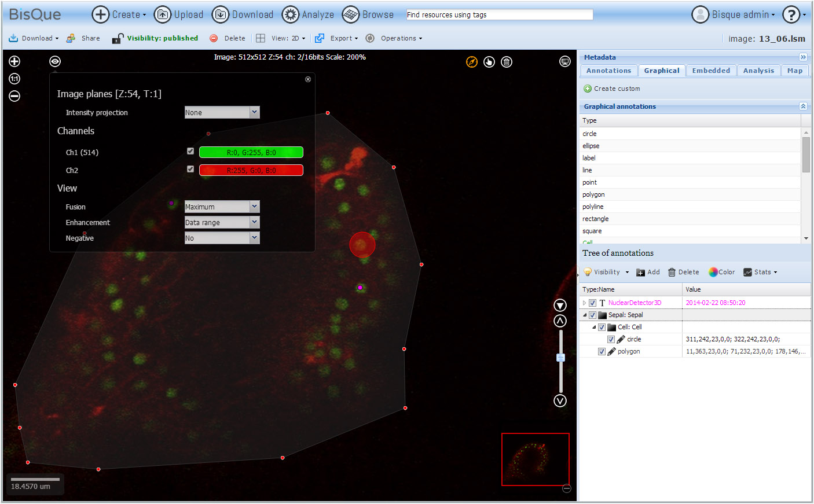The image size is (814, 504).
Task: Click the Upload icon in the top bar
Action: 163,14
